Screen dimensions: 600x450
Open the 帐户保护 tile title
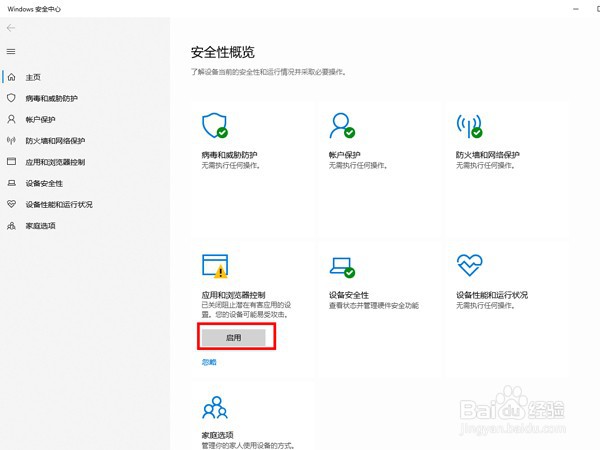pos(345,155)
